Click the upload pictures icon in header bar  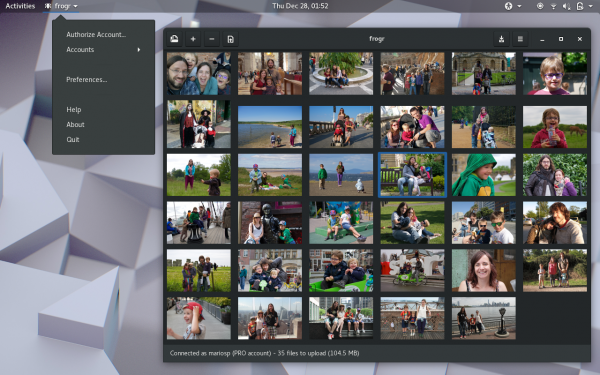tap(174, 39)
